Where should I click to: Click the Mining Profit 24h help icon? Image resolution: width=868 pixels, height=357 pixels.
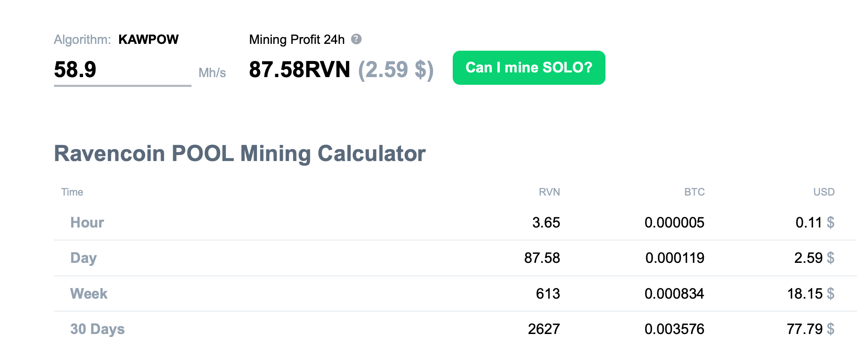tap(356, 39)
